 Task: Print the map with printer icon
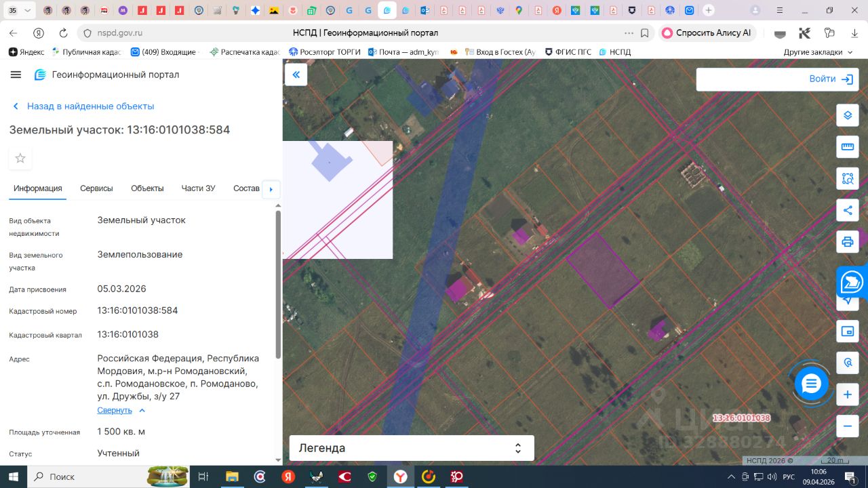point(848,242)
